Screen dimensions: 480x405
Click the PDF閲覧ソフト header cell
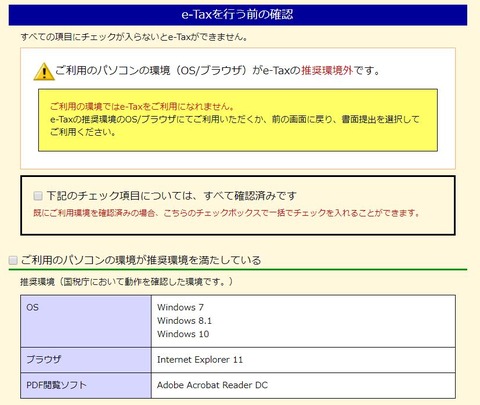point(86,385)
